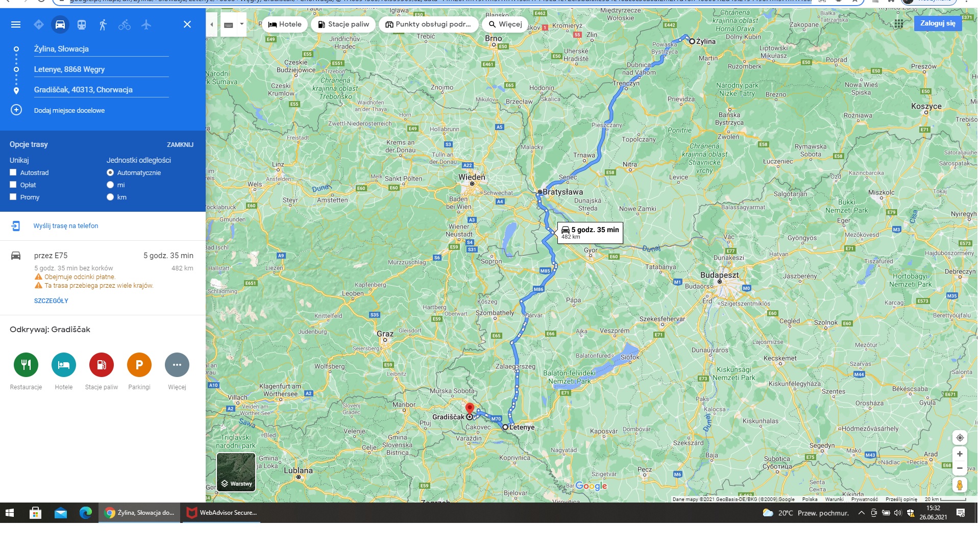Open the keyboard input tools dropdown
This screenshot has height=551, width=980.
[242, 24]
